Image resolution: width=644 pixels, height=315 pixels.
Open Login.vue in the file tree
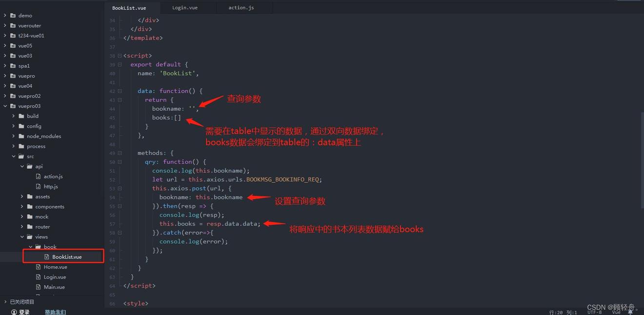[55, 277]
